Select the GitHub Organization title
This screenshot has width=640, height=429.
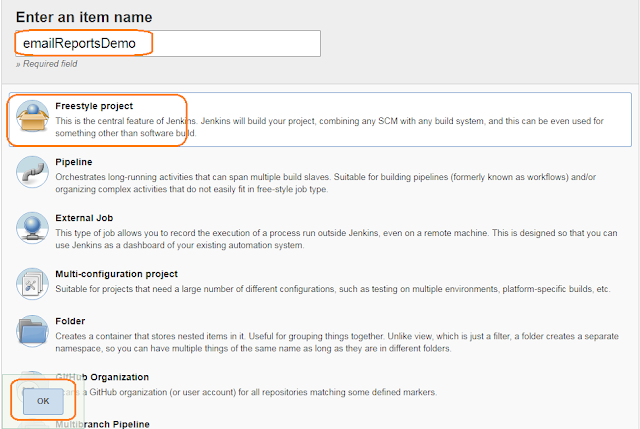103,377
